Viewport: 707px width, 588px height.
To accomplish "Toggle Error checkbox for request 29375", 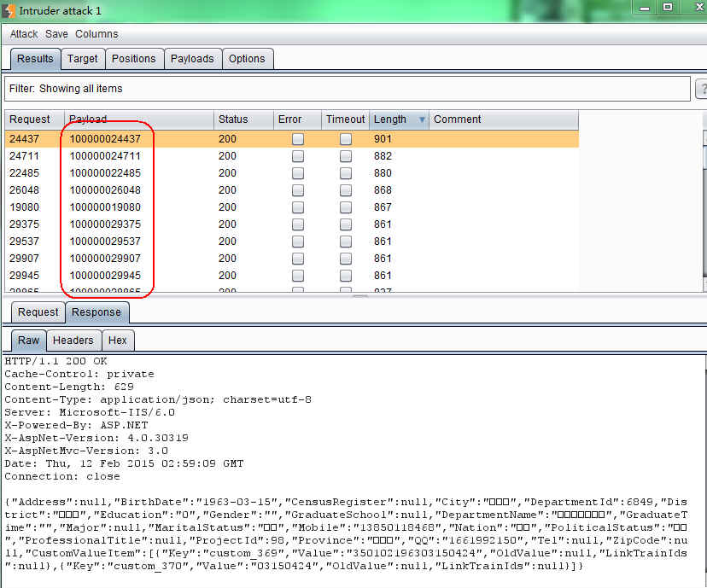I will [298, 224].
